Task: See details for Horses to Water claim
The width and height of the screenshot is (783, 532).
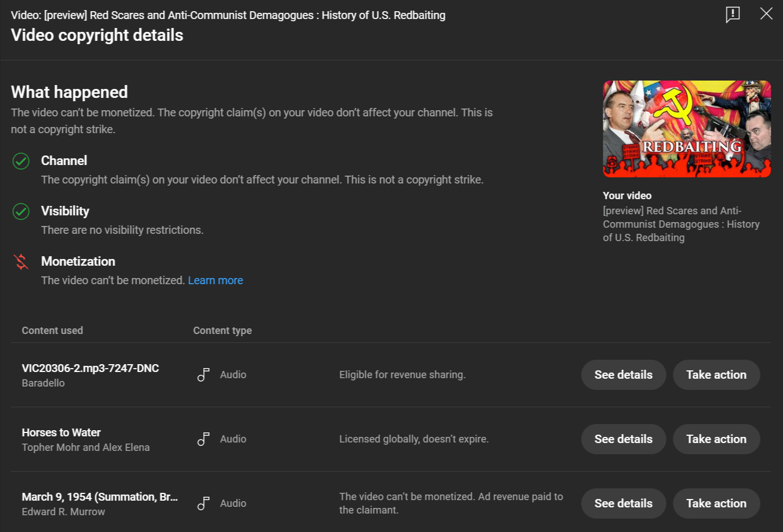Action: pyautogui.click(x=623, y=439)
